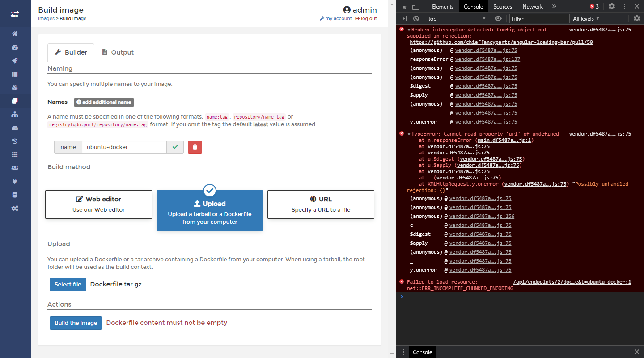Screen dimensions: 644x358
Task: Select the URL build method
Action: tap(320, 205)
